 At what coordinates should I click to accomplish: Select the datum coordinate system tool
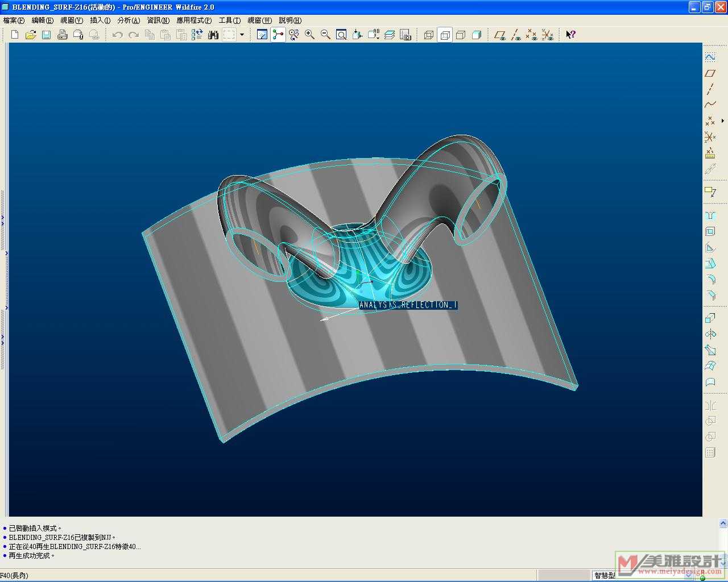click(x=710, y=137)
